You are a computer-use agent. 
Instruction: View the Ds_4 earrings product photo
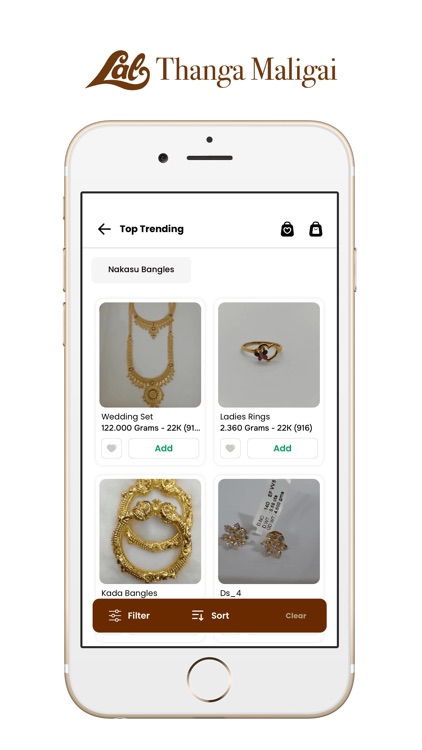[x=269, y=531]
